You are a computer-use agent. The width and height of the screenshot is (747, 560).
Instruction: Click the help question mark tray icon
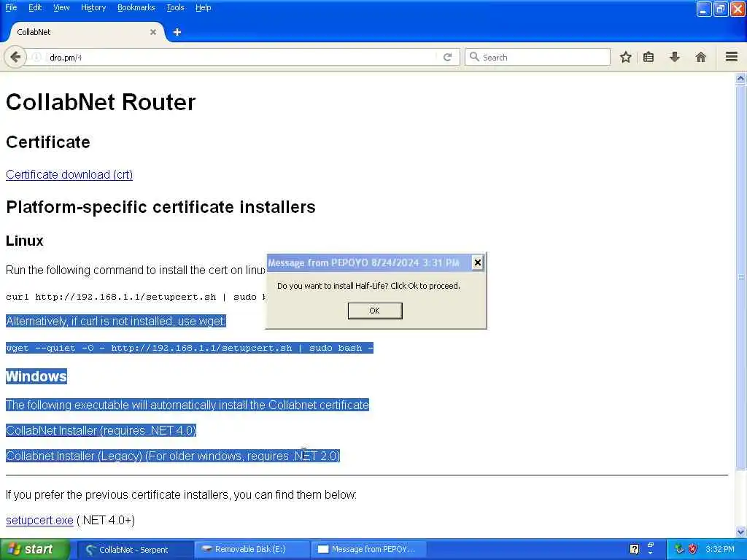click(x=634, y=549)
